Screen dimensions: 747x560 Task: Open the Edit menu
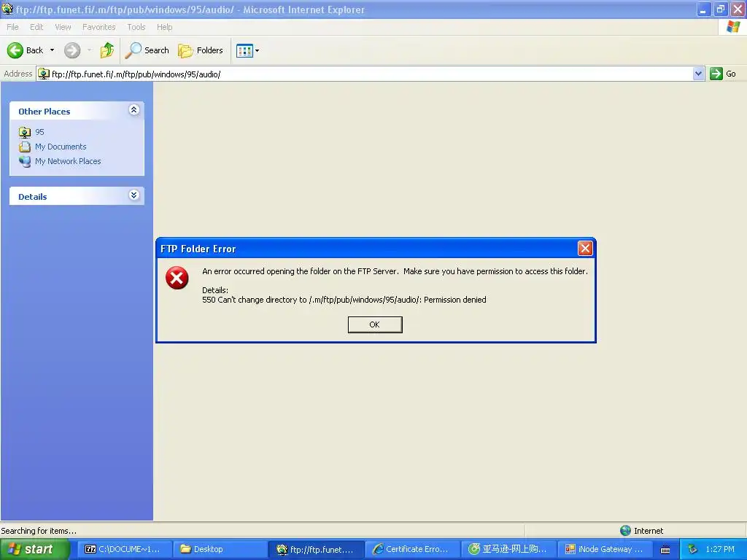(36, 27)
